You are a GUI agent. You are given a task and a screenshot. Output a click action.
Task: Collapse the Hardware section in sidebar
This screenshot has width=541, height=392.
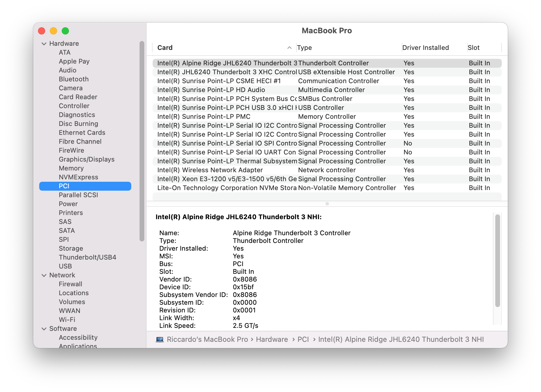[44, 44]
